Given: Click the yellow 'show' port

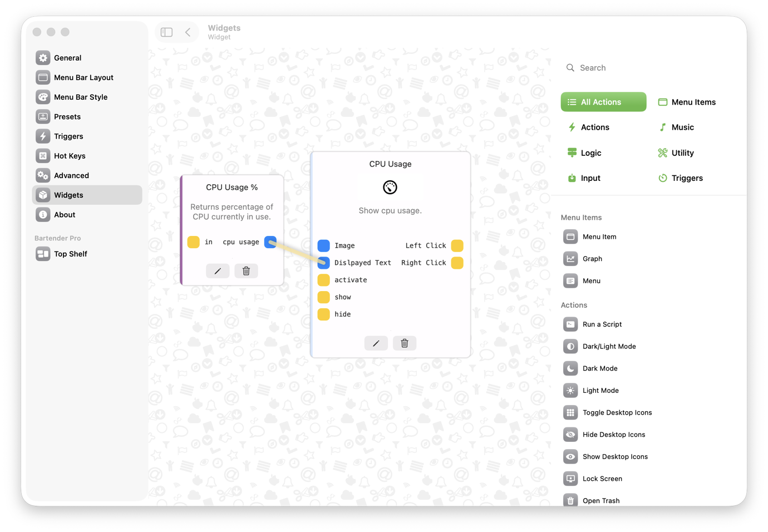Looking at the screenshot, I should (323, 297).
